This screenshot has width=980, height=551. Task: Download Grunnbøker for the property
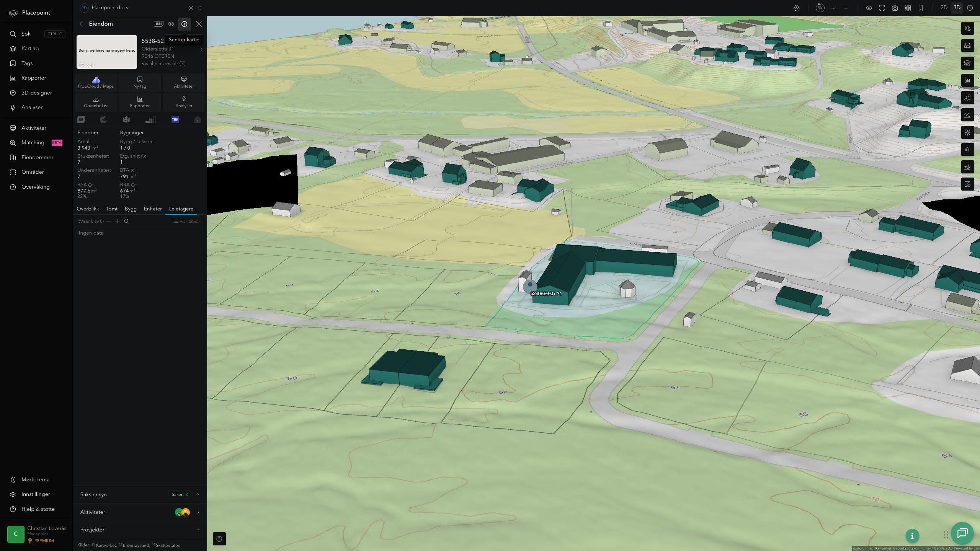[x=96, y=102]
